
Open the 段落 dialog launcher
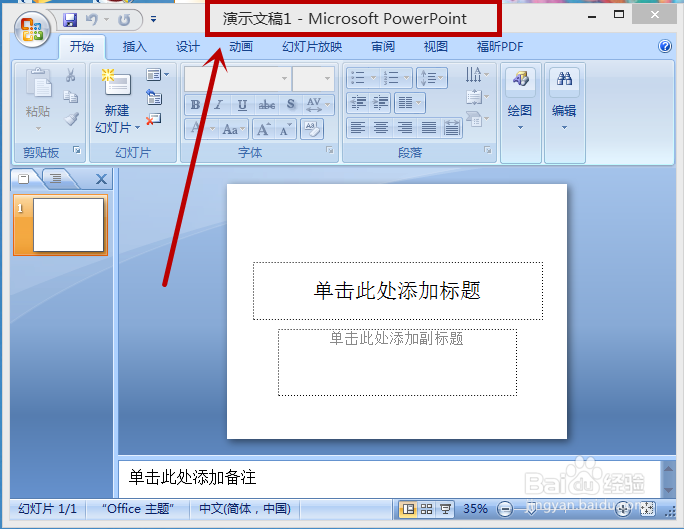click(488, 150)
